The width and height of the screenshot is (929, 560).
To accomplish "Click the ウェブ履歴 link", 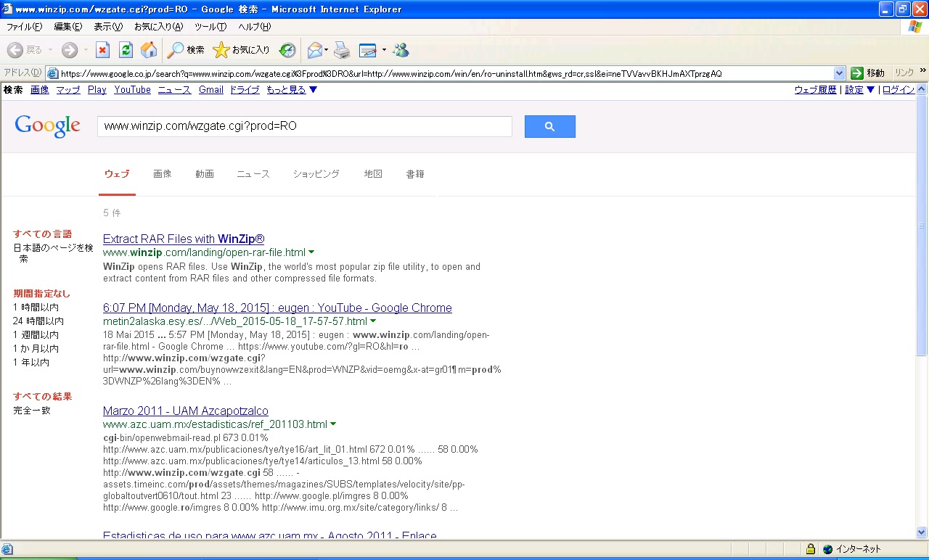I will [x=816, y=90].
